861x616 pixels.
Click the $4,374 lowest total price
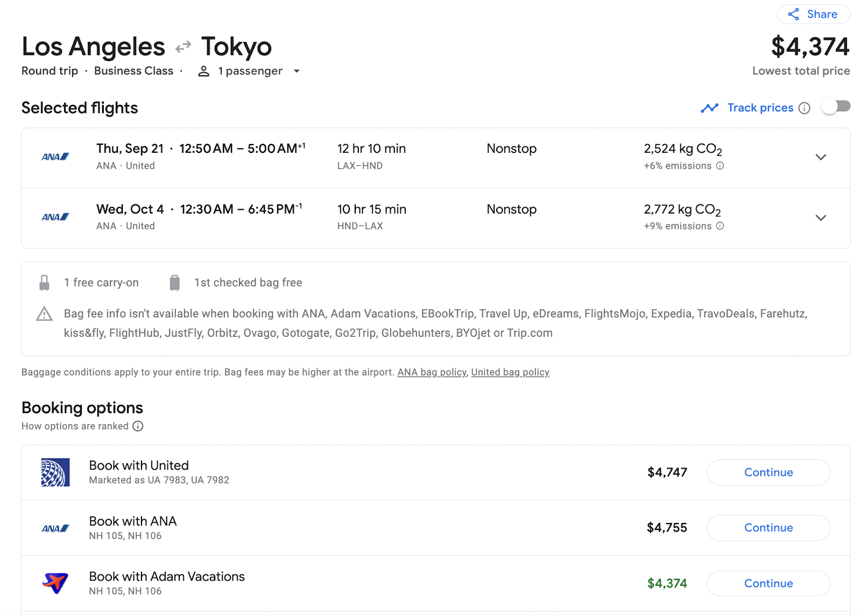click(x=810, y=46)
